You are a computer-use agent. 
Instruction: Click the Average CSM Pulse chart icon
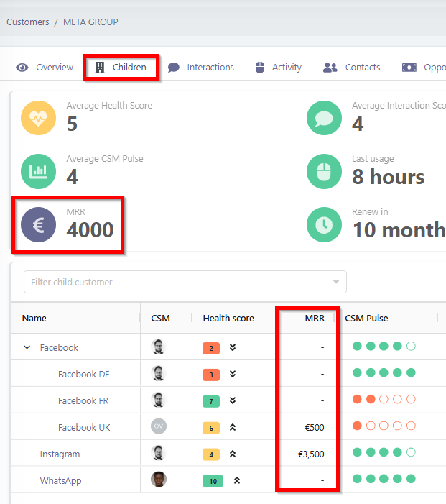click(x=39, y=171)
